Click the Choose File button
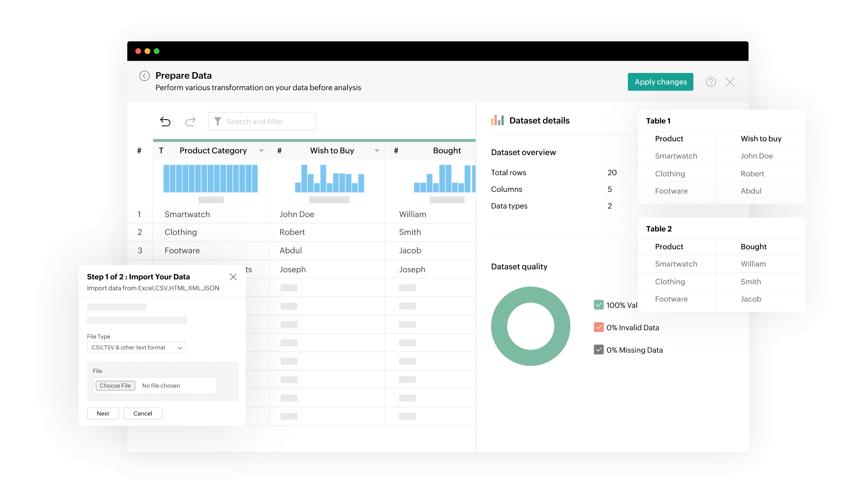Viewport: 856px width, 504px height. pos(115,385)
